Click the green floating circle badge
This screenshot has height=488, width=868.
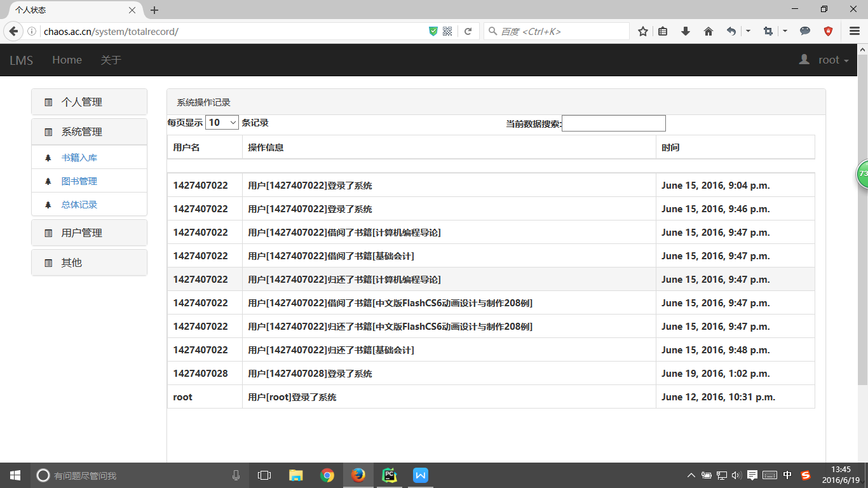click(x=862, y=173)
